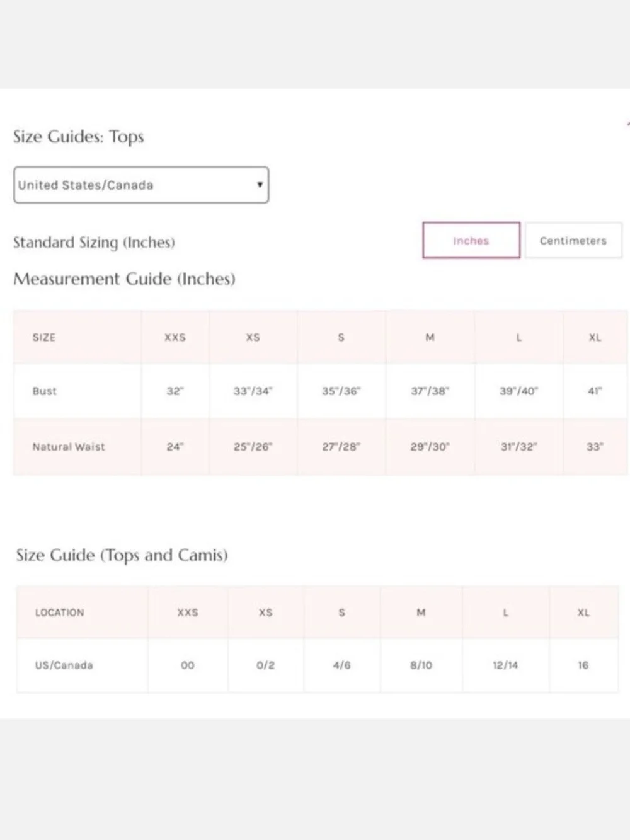Image resolution: width=630 pixels, height=840 pixels.
Task: Select the Inches unit button
Action: (471, 240)
